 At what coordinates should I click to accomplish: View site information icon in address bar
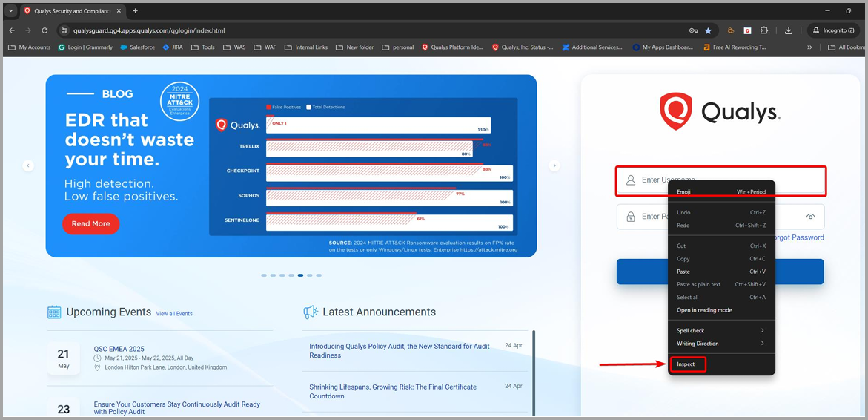click(64, 30)
